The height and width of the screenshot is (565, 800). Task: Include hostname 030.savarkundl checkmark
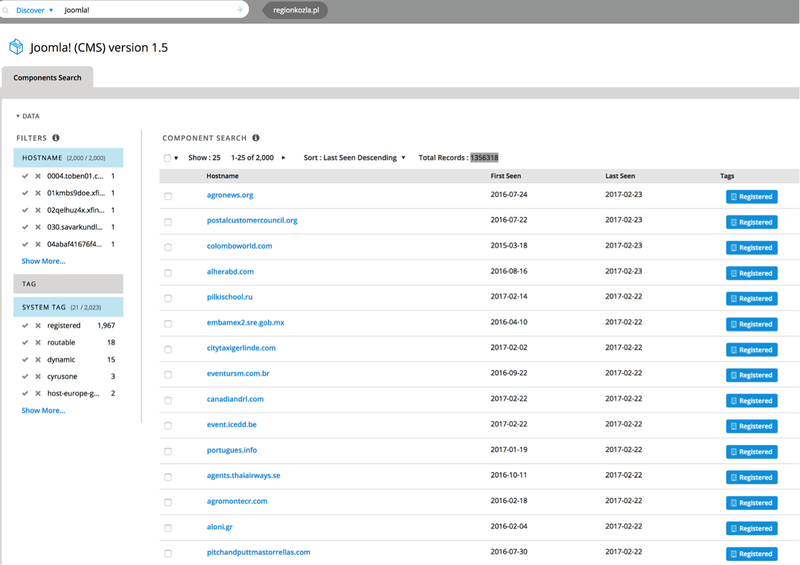pyautogui.click(x=25, y=227)
